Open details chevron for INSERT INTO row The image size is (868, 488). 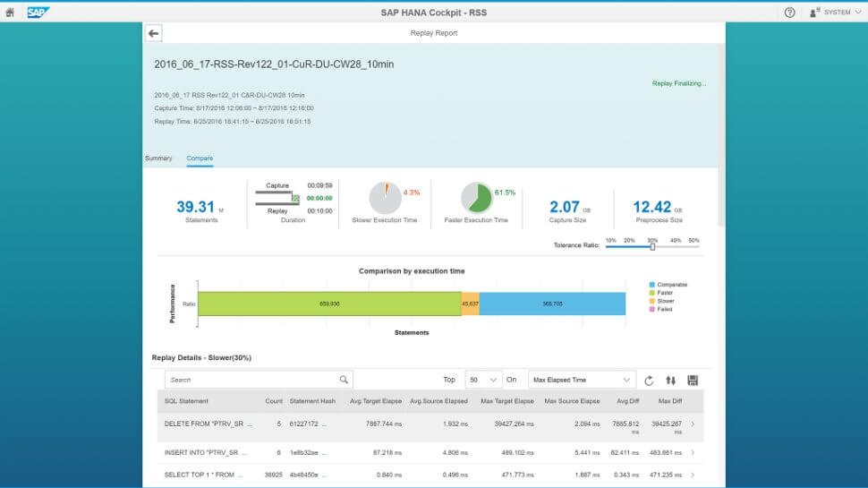[x=693, y=453]
